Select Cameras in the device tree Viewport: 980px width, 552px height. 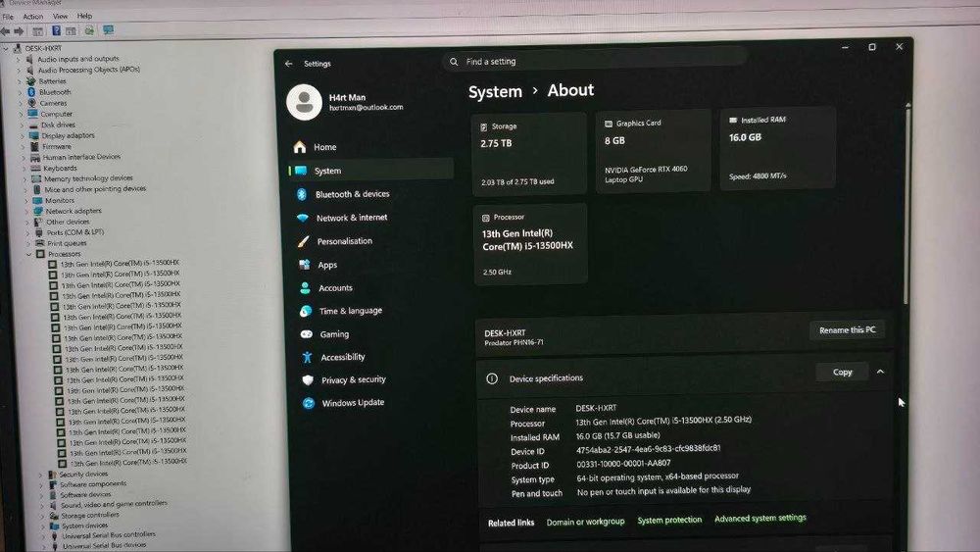click(53, 103)
